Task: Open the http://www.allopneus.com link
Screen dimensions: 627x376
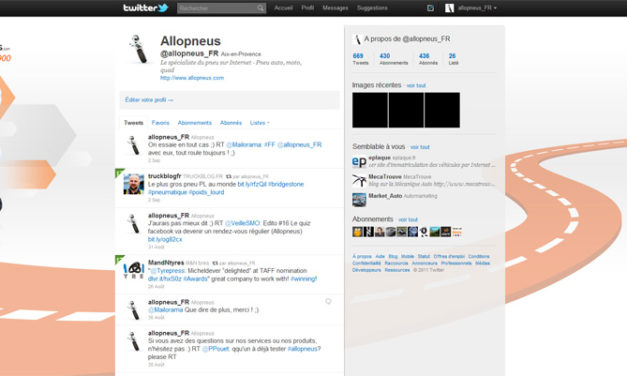Action: pyautogui.click(x=192, y=78)
